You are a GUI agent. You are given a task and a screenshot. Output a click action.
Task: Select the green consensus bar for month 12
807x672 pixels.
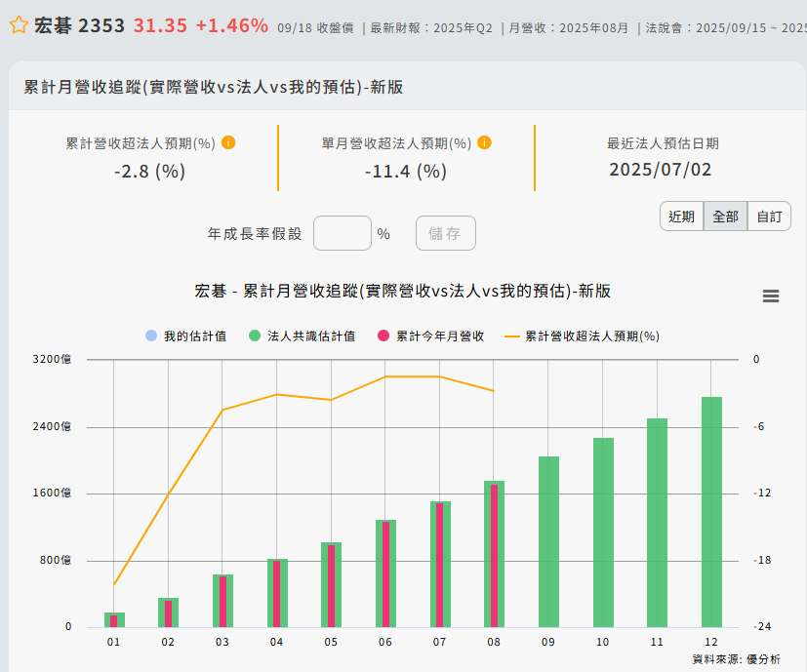point(711,511)
